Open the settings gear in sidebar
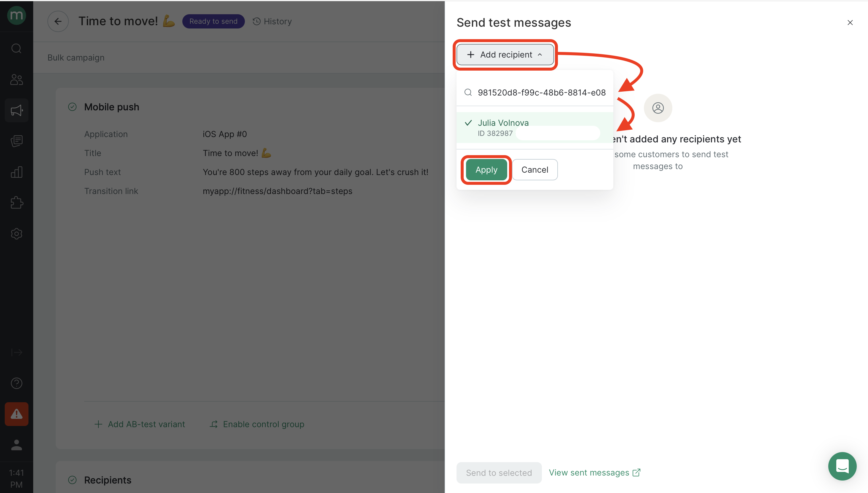 (x=16, y=234)
